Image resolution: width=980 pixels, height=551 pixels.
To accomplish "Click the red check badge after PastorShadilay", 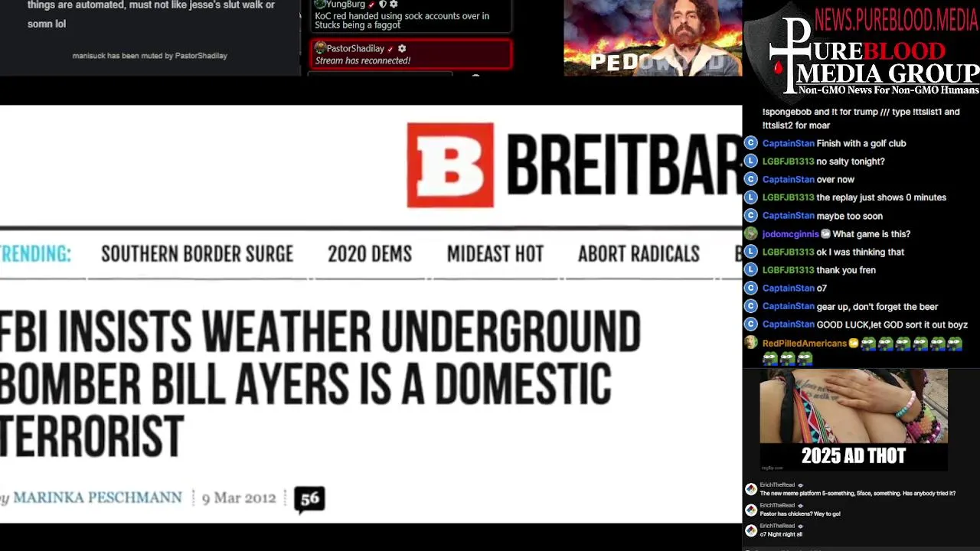I will click(390, 49).
